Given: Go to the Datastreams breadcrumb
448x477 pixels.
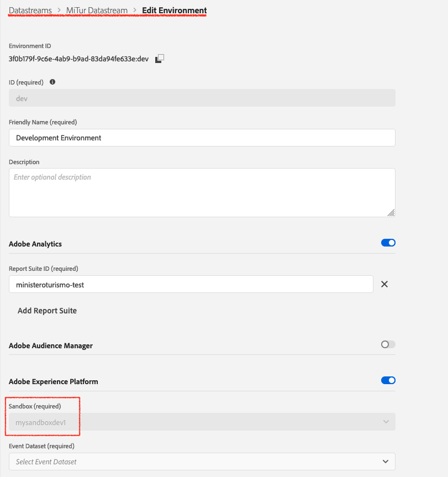Looking at the screenshot, I should 30,10.
